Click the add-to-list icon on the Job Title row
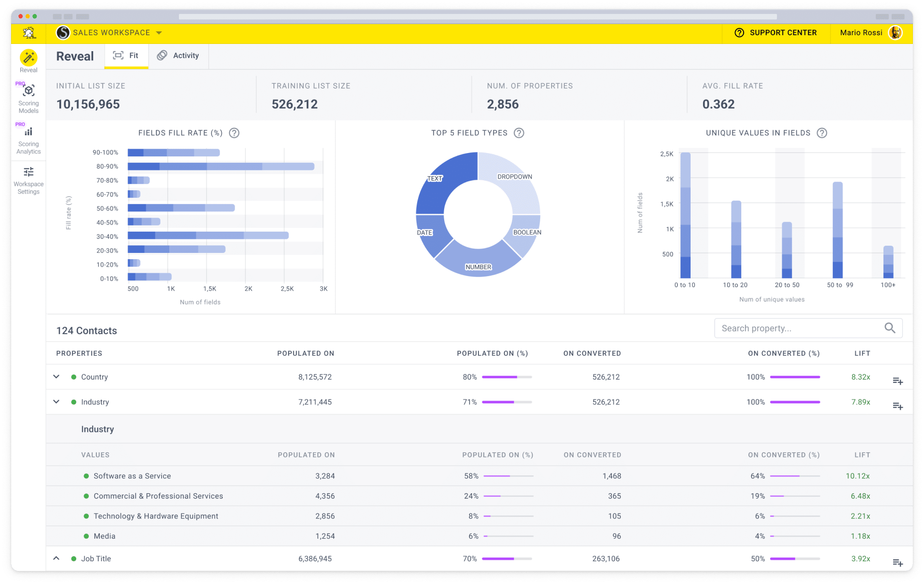This screenshot has height=584, width=924. 898,563
